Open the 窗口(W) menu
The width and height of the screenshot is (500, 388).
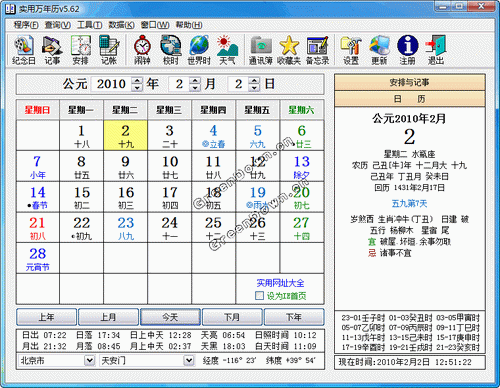coord(155,25)
